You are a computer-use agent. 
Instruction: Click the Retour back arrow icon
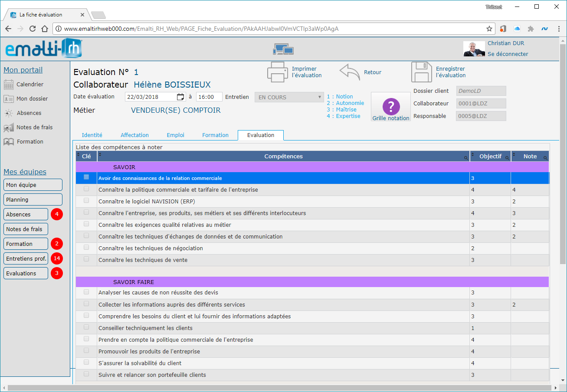pyautogui.click(x=350, y=72)
